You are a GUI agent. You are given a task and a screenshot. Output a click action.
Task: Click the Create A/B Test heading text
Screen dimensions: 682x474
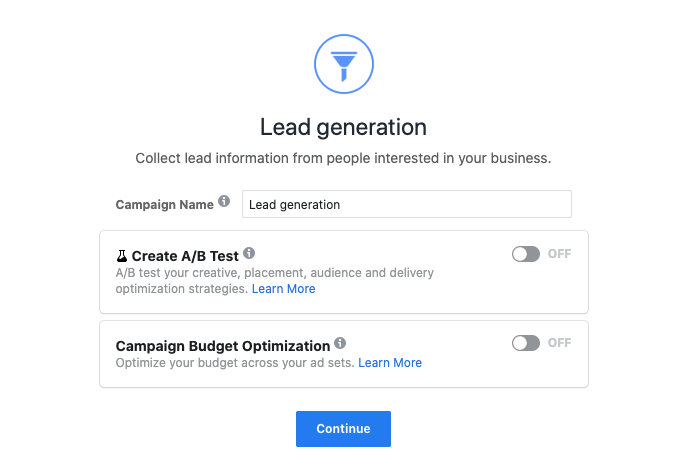coord(185,256)
